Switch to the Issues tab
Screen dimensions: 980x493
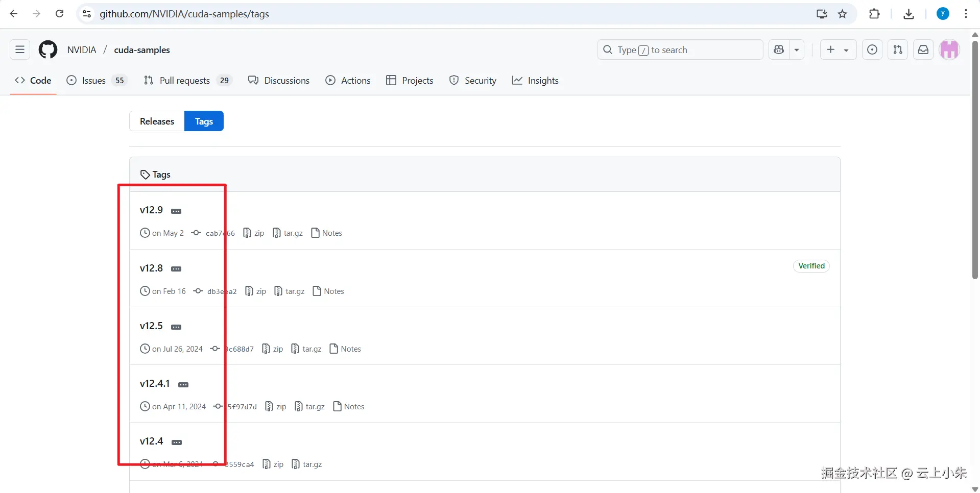97,80
